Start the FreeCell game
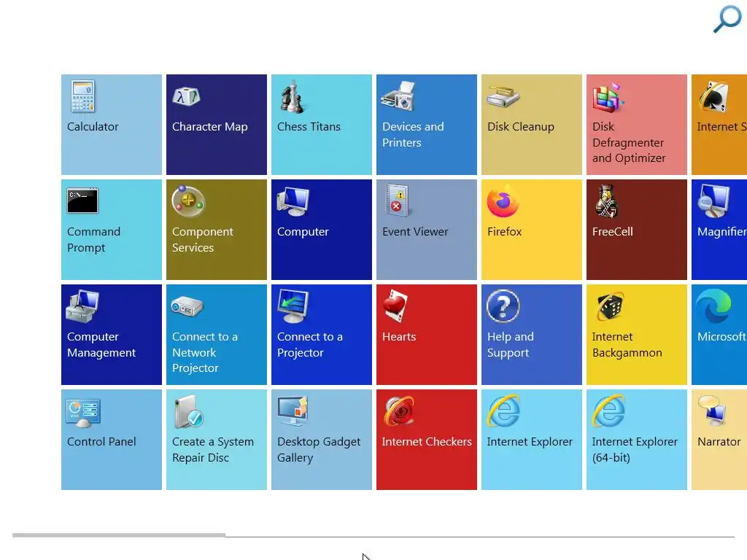The width and height of the screenshot is (747, 560). point(636,230)
